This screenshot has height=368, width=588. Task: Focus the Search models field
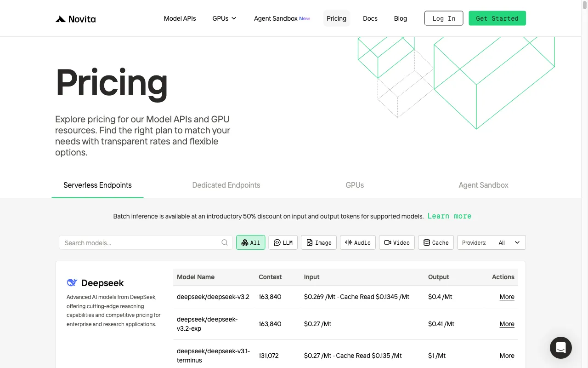[x=145, y=242]
